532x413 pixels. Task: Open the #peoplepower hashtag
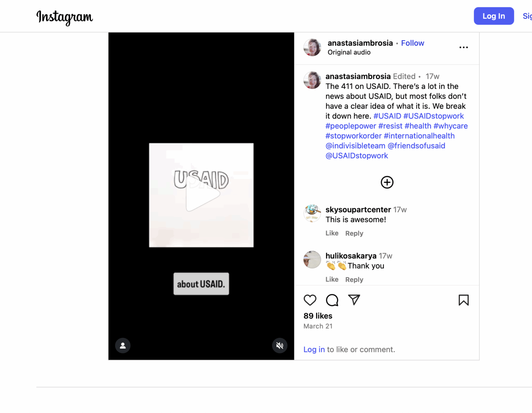click(x=351, y=126)
